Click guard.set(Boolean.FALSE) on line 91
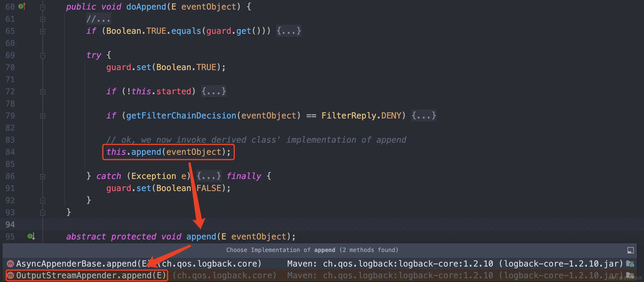 pyautogui.click(x=168, y=188)
